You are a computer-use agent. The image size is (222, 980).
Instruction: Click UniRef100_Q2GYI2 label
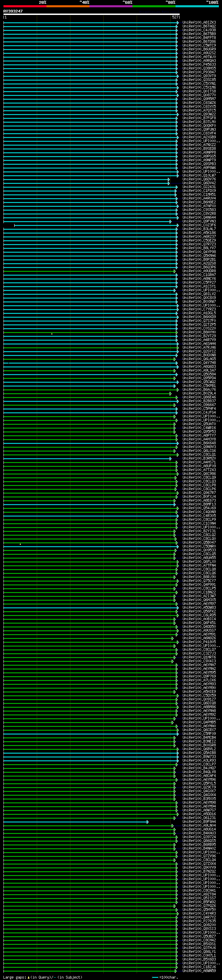[199, 351]
